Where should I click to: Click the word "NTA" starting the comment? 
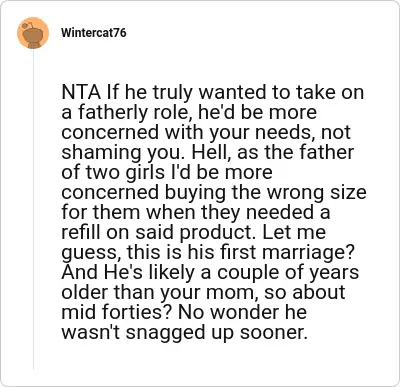pyautogui.click(x=81, y=92)
